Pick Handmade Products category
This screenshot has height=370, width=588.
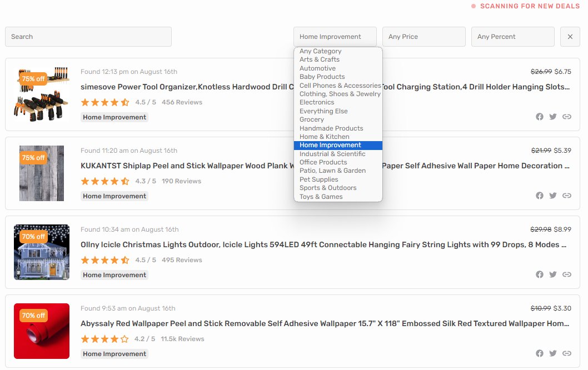point(338,128)
